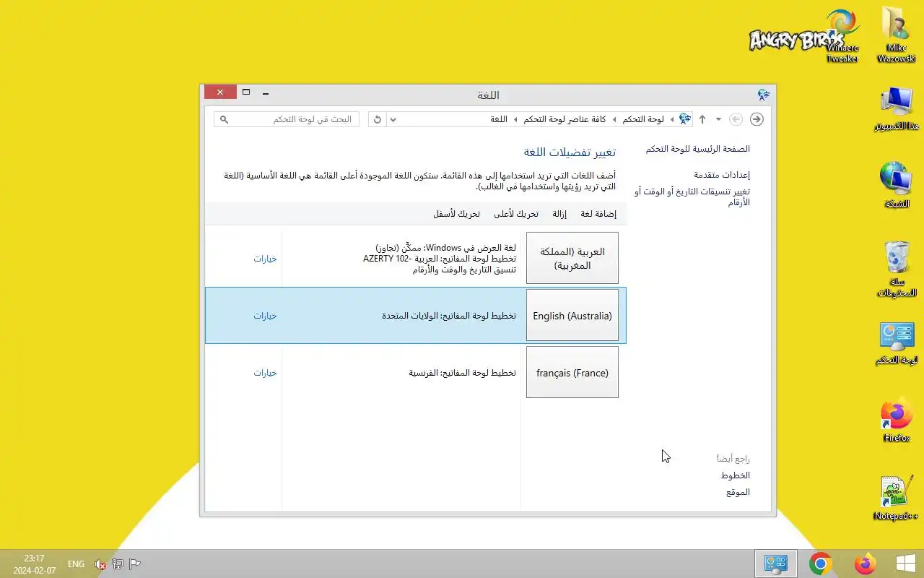The height and width of the screenshot is (578, 924).
Task: Select the English (Australia) language tile
Action: coord(572,315)
